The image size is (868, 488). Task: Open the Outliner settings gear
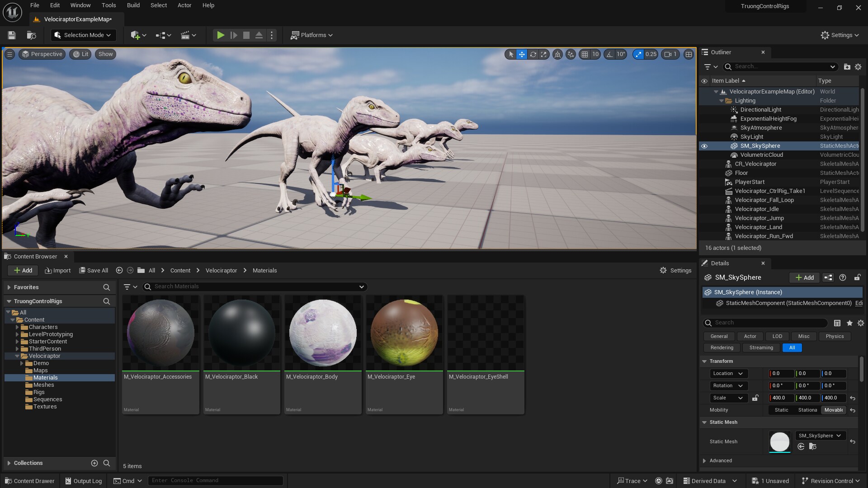[x=858, y=67]
